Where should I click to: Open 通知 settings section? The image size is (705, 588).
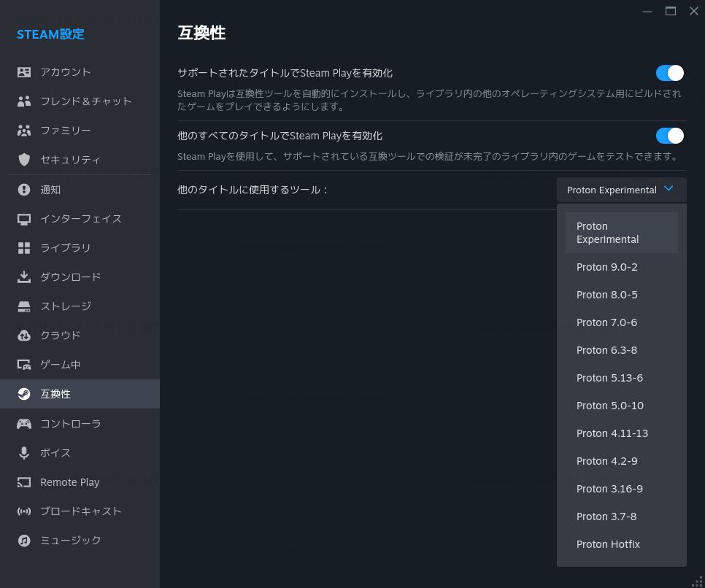tap(80, 190)
